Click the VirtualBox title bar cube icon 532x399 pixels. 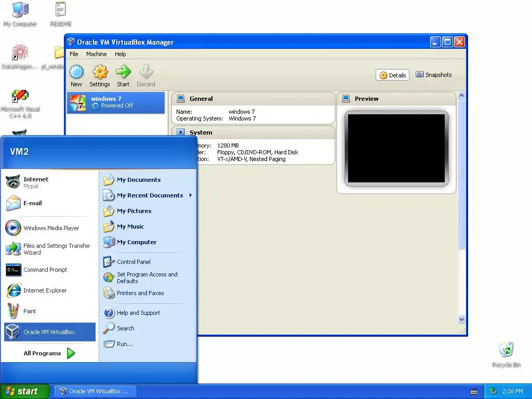tap(71, 42)
